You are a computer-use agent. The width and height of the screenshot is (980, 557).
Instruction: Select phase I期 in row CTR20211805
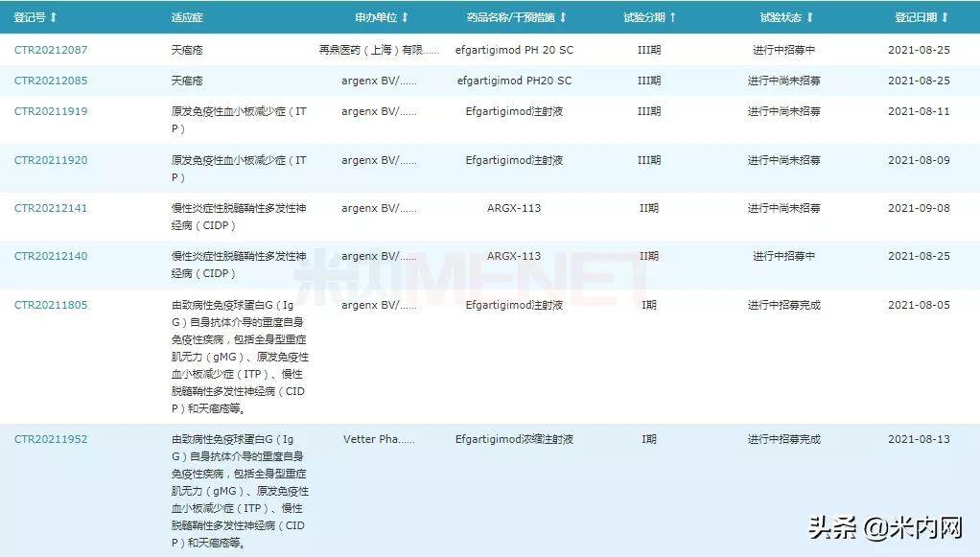pyautogui.click(x=649, y=305)
